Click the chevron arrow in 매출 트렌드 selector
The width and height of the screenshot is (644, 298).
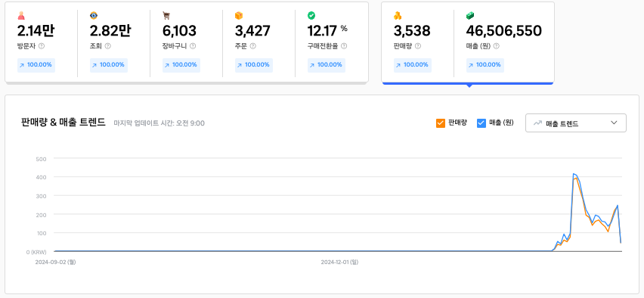point(614,123)
